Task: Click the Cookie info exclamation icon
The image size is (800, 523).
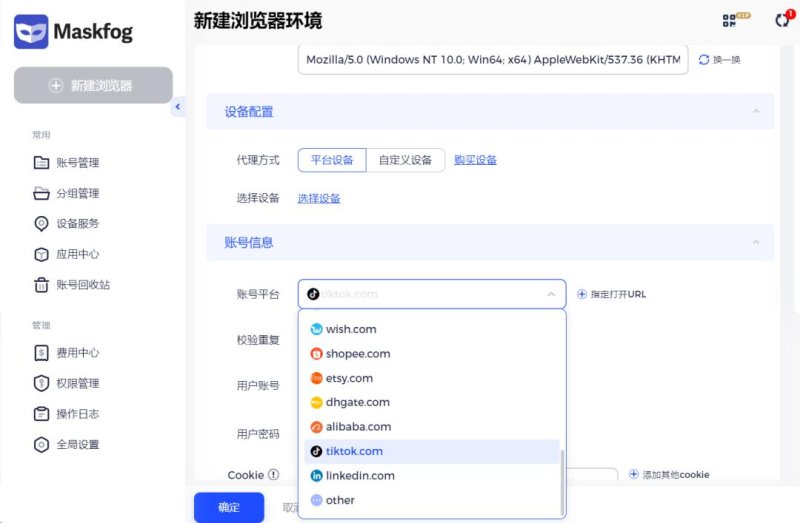Action: tap(274, 475)
